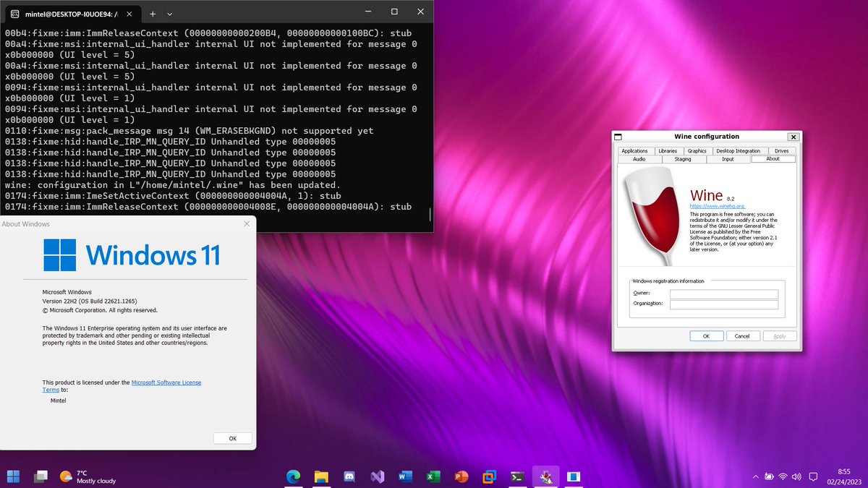The width and height of the screenshot is (868, 488).
Task: Launch Excel from the taskbar
Action: click(433, 476)
